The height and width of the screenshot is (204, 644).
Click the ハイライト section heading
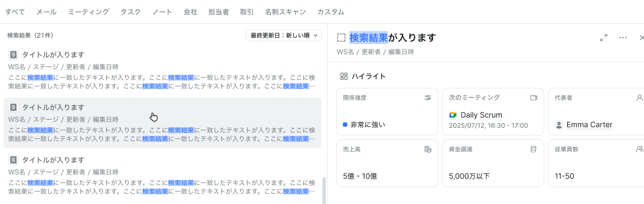coord(369,76)
